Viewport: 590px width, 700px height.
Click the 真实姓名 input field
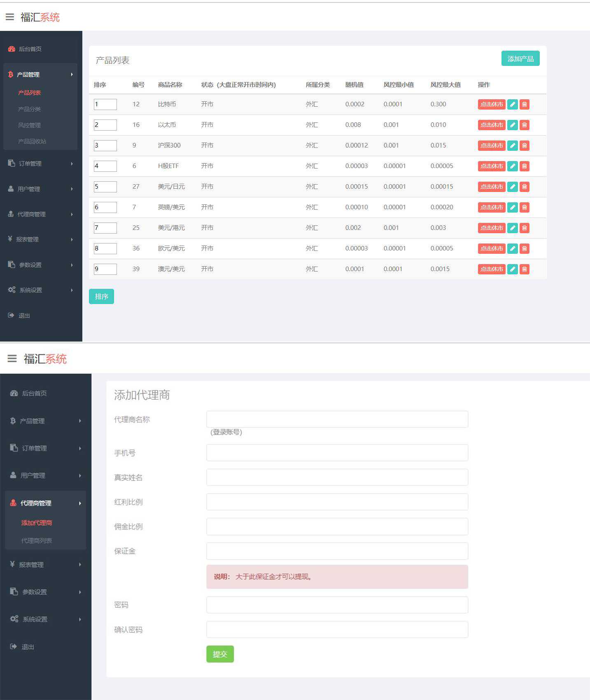click(337, 477)
